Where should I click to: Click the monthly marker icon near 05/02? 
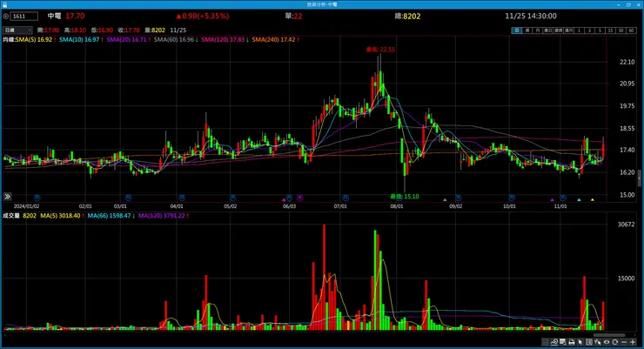coord(233,198)
